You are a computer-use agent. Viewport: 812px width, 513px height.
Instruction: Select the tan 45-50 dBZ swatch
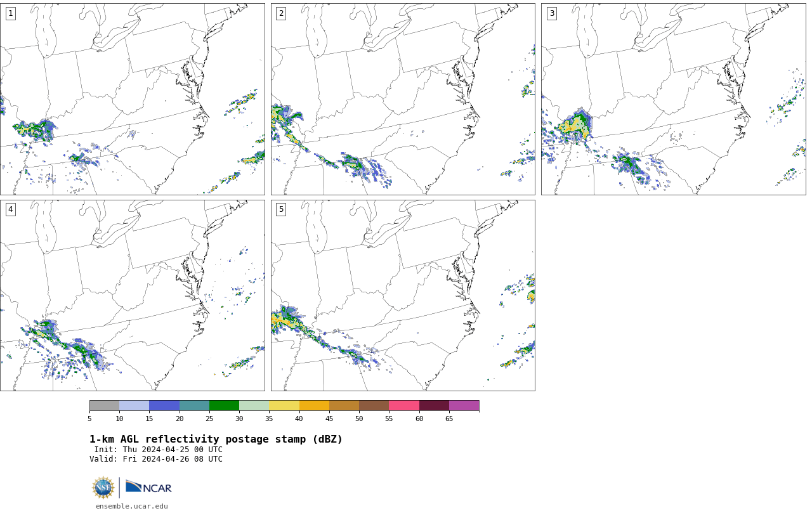tap(344, 406)
